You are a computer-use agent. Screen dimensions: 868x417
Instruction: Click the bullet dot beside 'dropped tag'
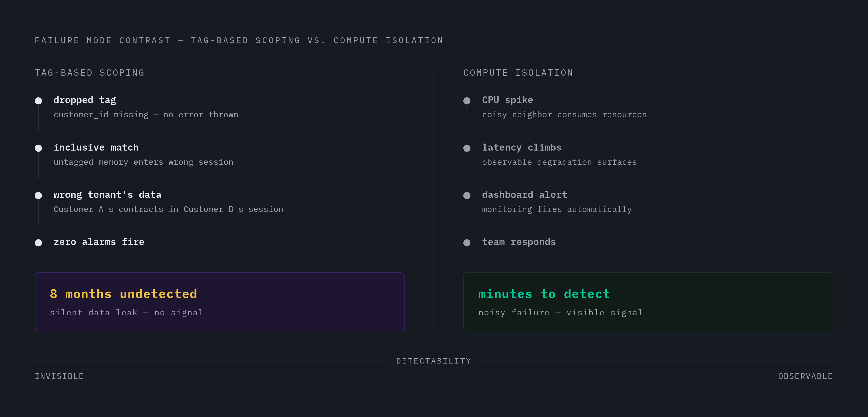click(x=38, y=101)
